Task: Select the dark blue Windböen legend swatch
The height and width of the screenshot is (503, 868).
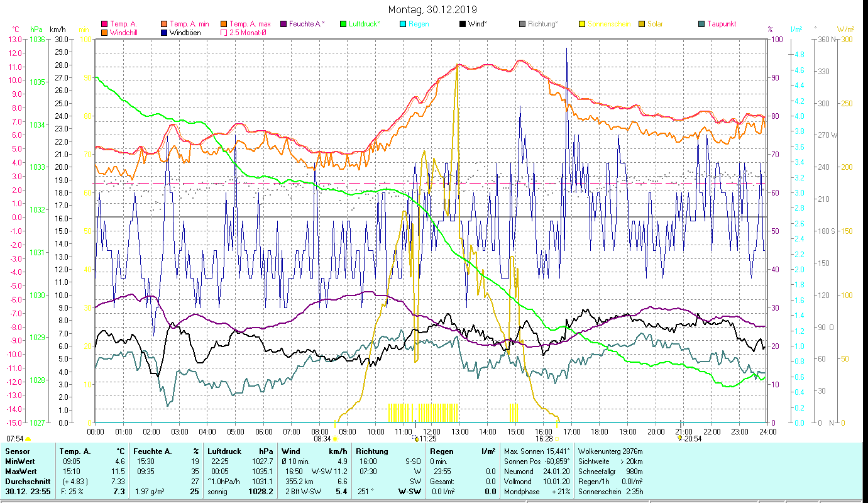Action: pos(165,33)
